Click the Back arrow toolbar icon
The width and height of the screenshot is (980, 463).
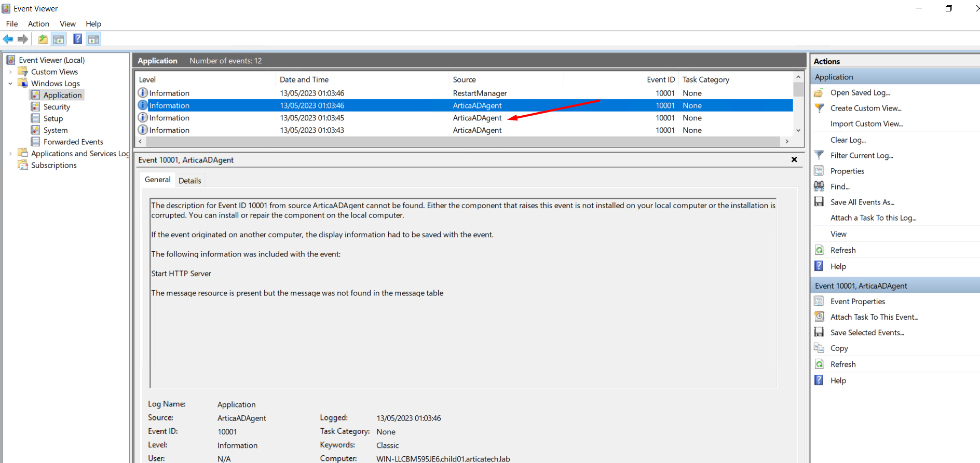coord(8,39)
